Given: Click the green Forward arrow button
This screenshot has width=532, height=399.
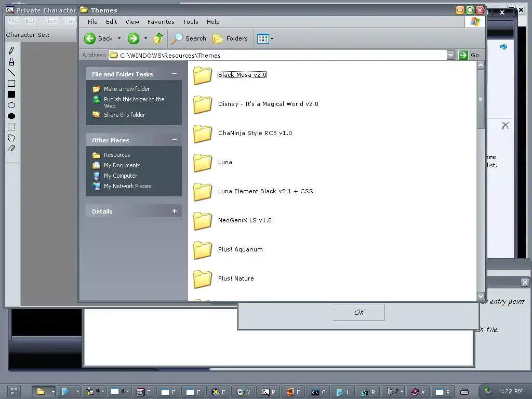Looking at the screenshot, I should [x=134, y=38].
